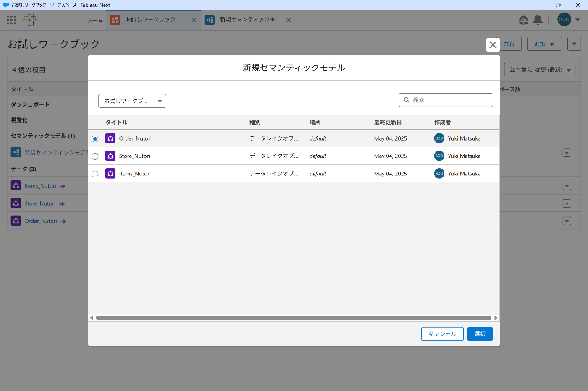Open the page actions dropdown arrow beside 追加
This screenshot has height=391, width=588.
(574, 44)
